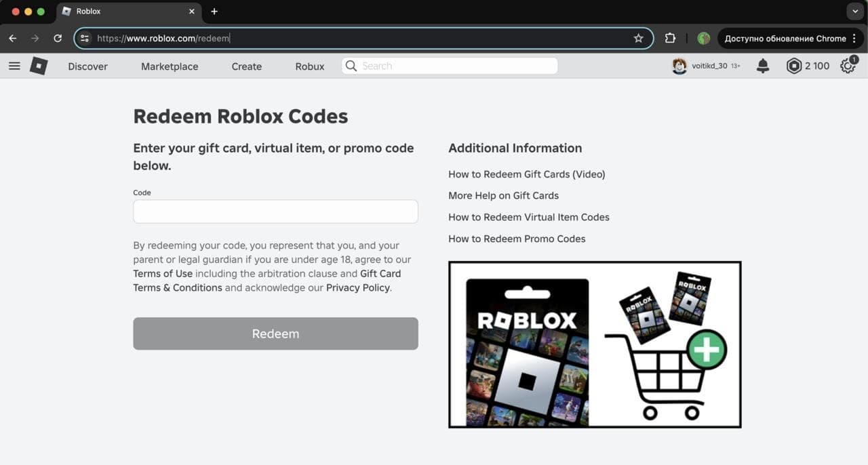Viewport: 868px width, 465px height.
Task: Click the Redeem Roblox Codes heading
Action: point(241,117)
